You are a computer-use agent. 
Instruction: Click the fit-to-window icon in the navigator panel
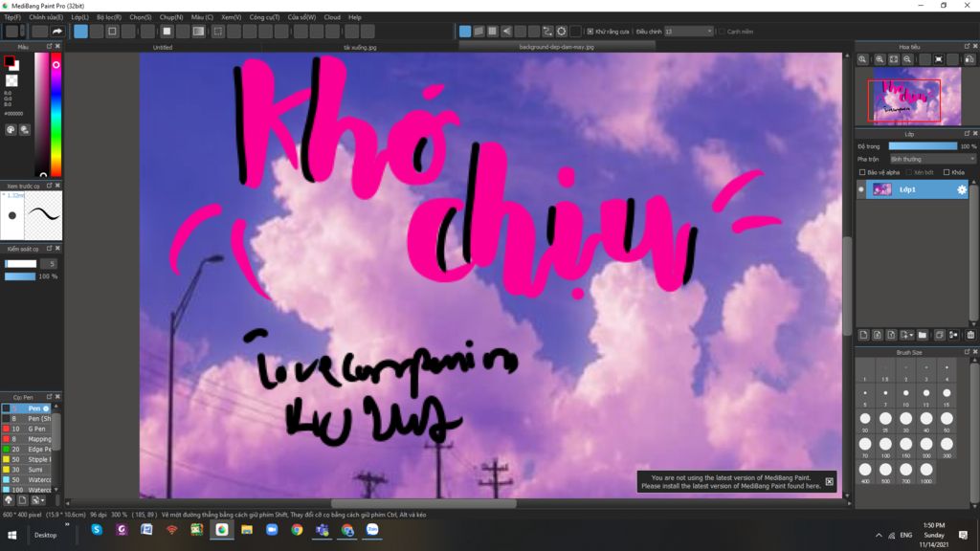pos(894,59)
